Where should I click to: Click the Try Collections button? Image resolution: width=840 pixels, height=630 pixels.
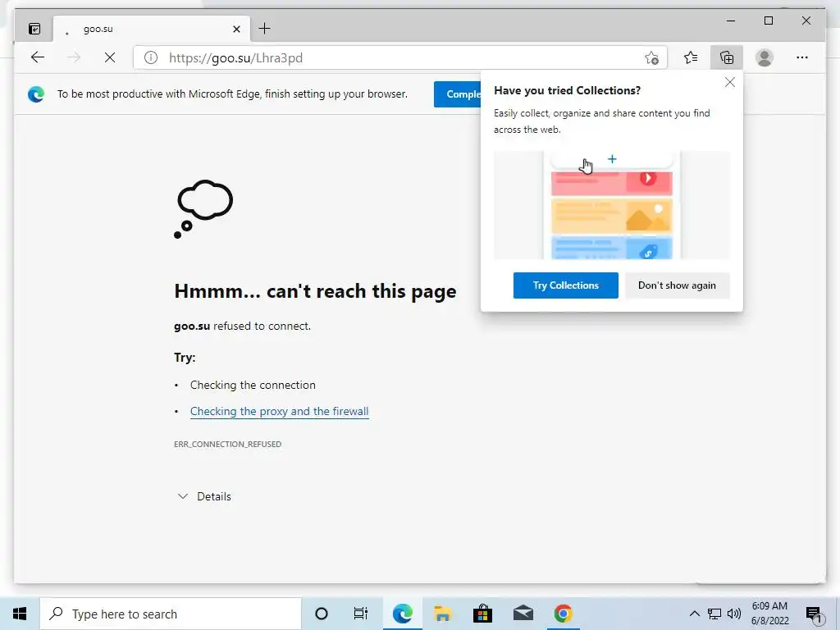[x=566, y=285]
